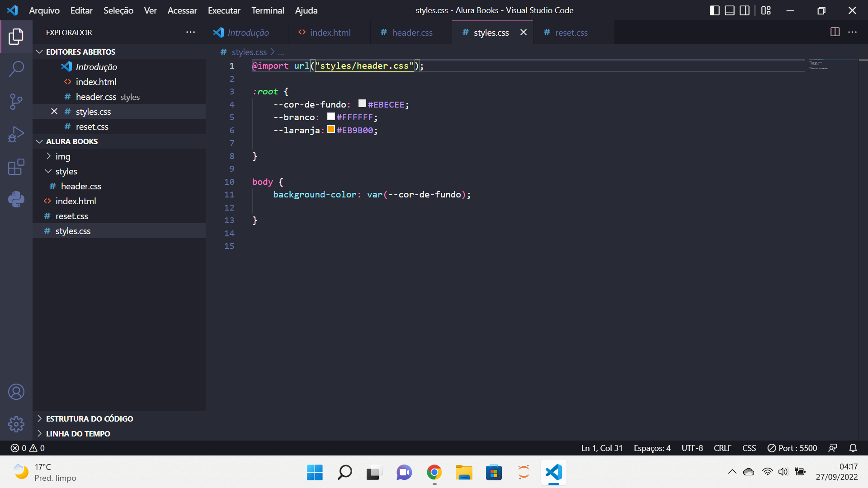Open the Executar menu
The width and height of the screenshot is (868, 488).
(x=224, y=10)
